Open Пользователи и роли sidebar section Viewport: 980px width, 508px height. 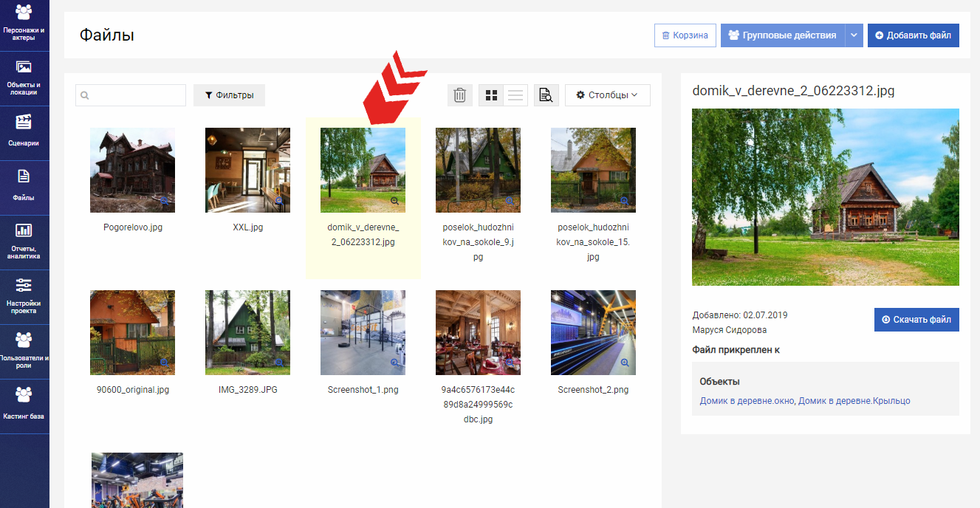click(x=24, y=351)
